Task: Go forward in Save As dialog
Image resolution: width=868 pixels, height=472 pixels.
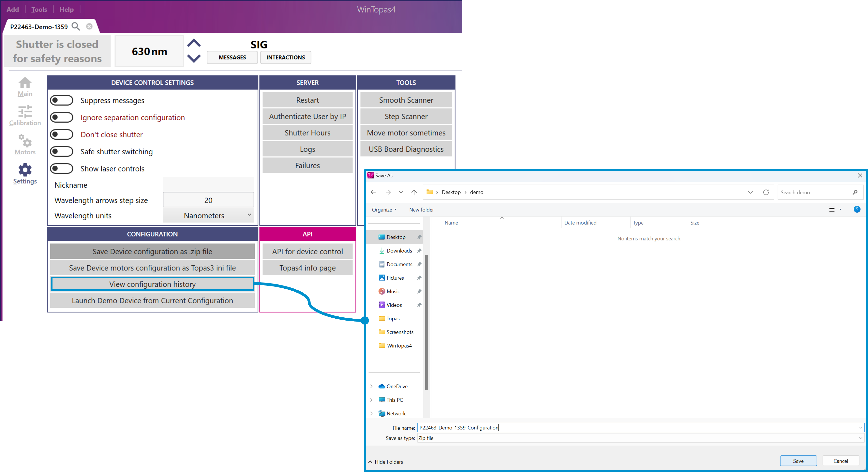Action: coord(388,192)
